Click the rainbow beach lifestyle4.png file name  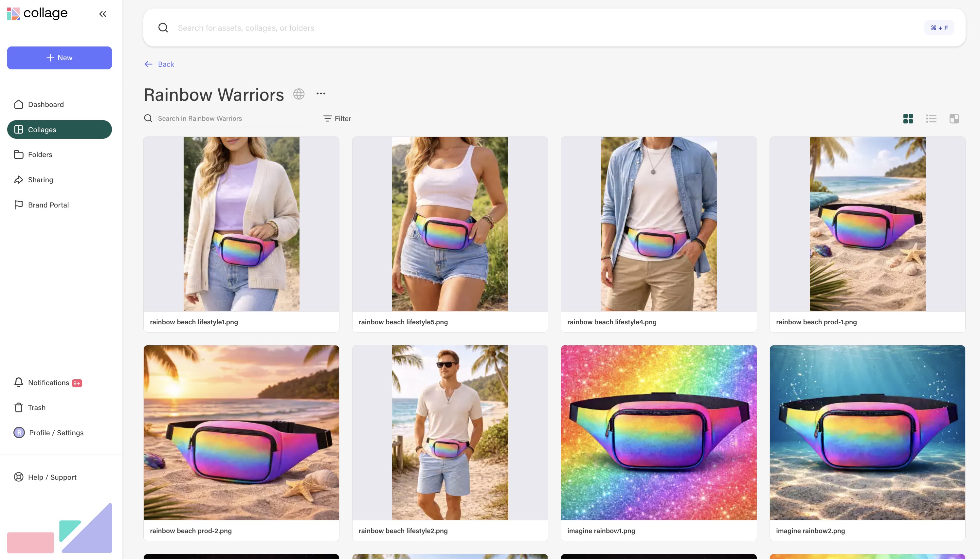point(612,322)
